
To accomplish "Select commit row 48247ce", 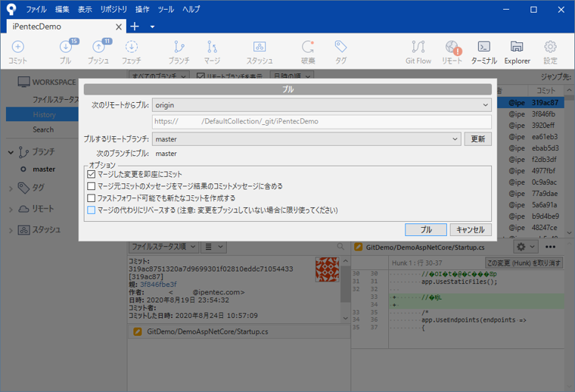I will pyautogui.click(x=530, y=228).
